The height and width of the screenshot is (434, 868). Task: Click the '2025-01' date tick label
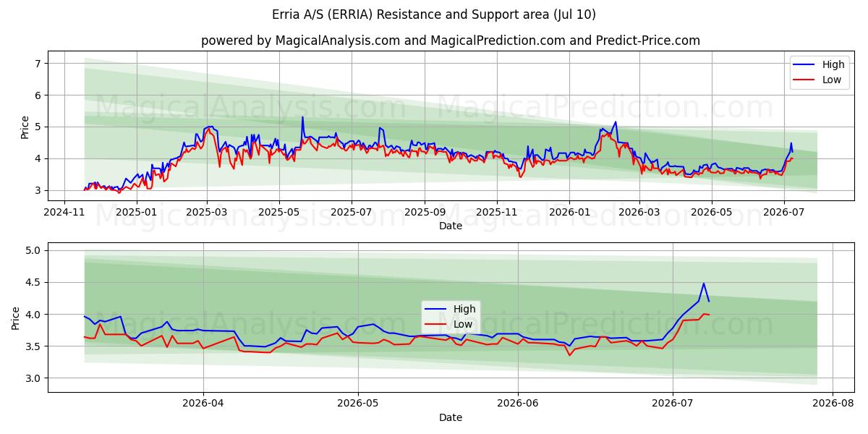(136, 213)
